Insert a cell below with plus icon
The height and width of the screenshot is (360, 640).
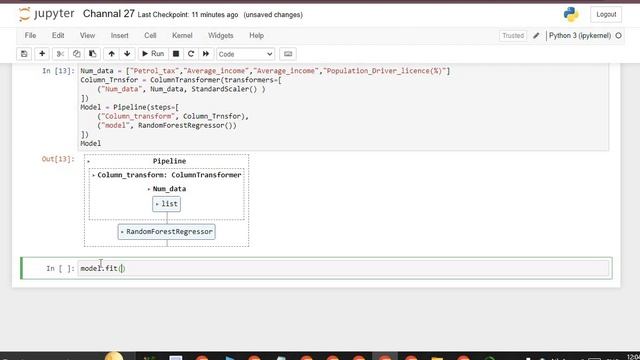pyautogui.click(x=42, y=54)
